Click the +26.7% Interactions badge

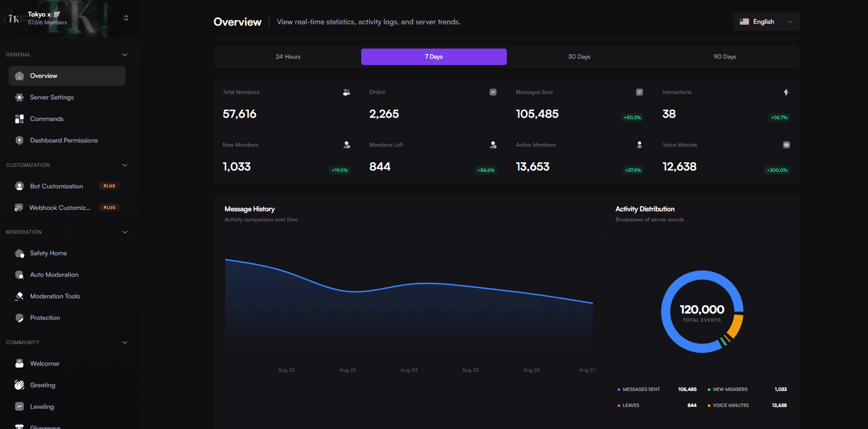click(x=779, y=118)
